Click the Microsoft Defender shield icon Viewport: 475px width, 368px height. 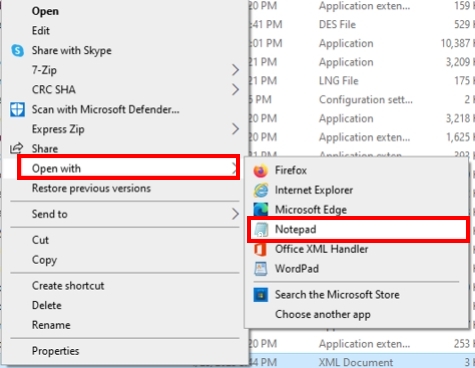point(17,110)
